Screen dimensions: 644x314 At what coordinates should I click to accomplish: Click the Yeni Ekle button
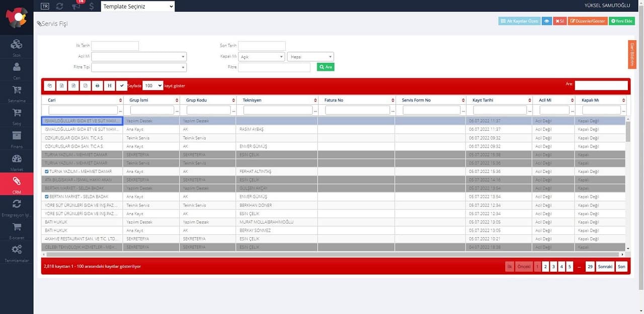point(622,21)
